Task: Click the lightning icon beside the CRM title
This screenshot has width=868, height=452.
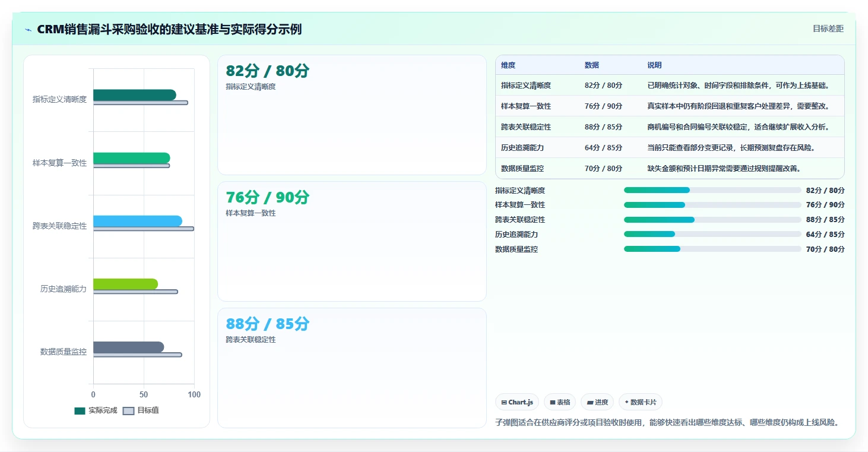Action: pos(28,30)
